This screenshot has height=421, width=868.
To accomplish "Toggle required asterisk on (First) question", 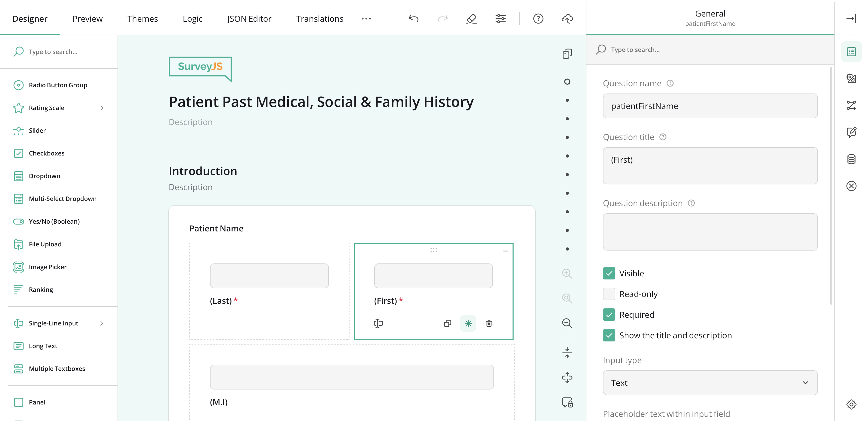I will [x=468, y=323].
